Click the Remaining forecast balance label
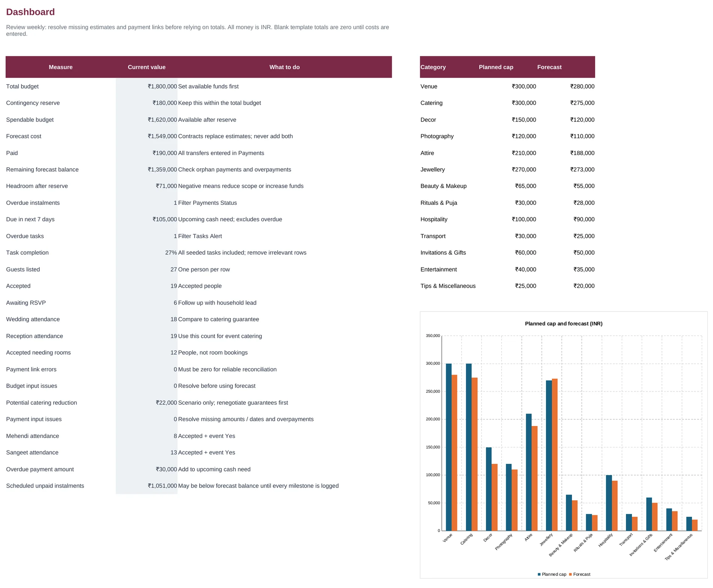 (x=42, y=169)
